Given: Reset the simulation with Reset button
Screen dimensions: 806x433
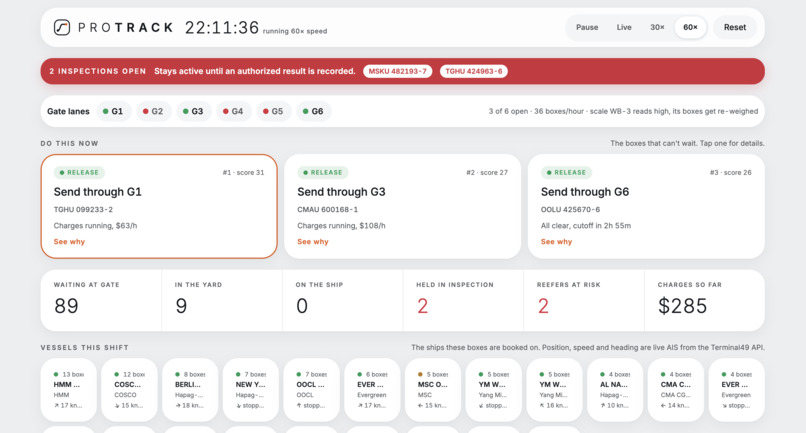Looking at the screenshot, I should [735, 27].
